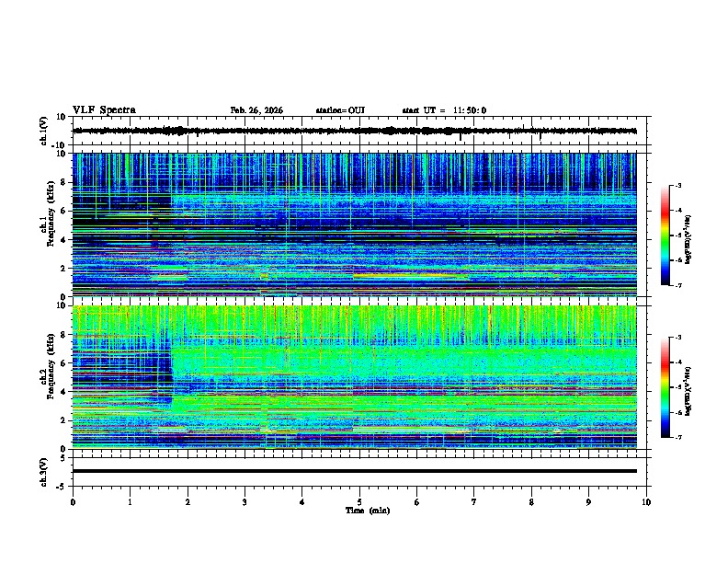Select the date label 'Feb. 26, 2026'
This screenshot has height=563, width=728.
pos(256,110)
